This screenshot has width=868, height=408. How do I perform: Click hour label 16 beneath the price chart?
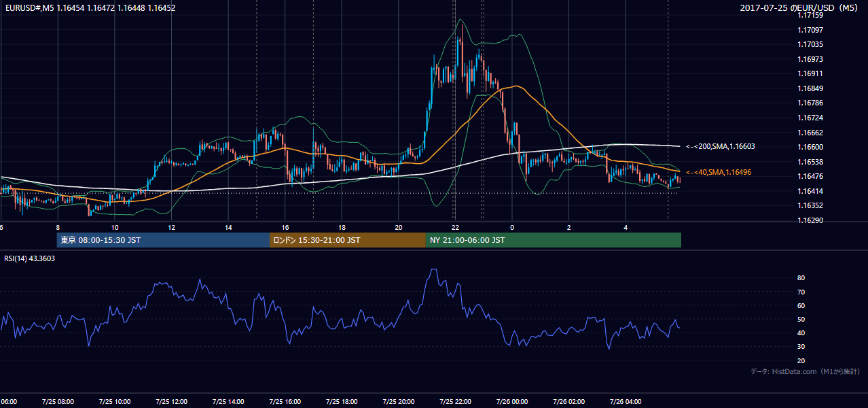click(x=286, y=227)
